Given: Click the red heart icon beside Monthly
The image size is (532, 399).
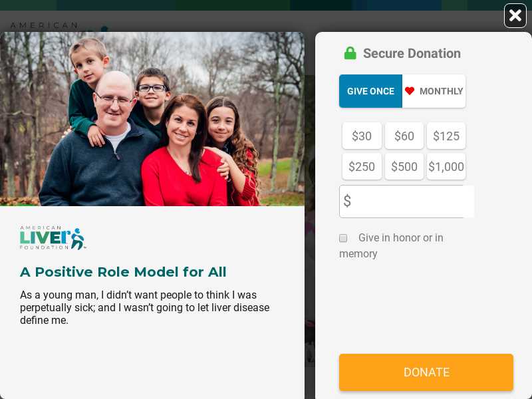Looking at the screenshot, I should (x=410, y=91).
